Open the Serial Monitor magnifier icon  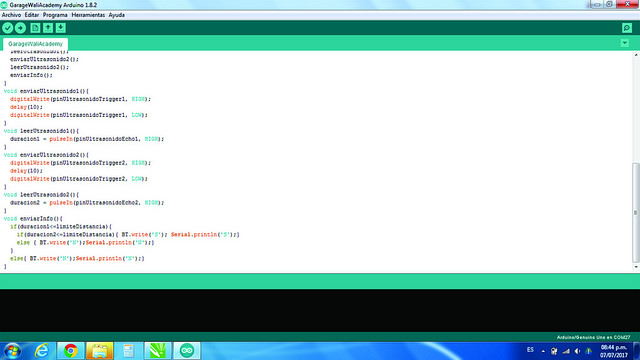click(627, 28)
